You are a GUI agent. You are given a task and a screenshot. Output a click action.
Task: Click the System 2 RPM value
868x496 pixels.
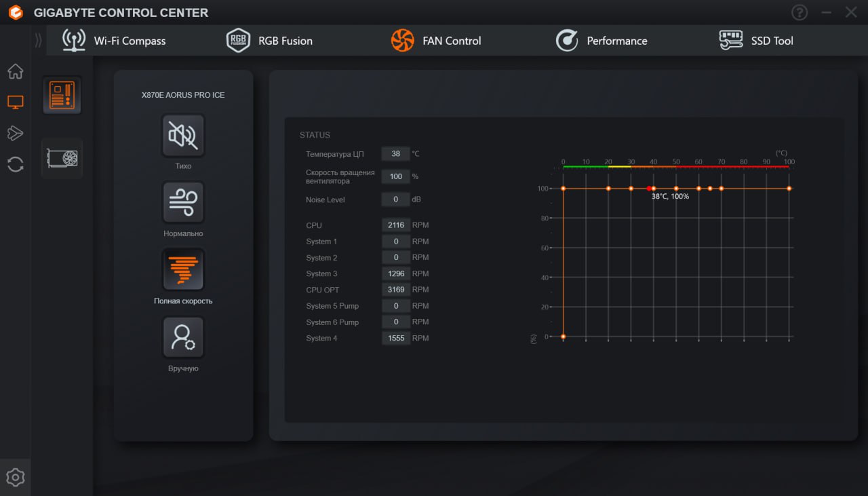(396, 258)
